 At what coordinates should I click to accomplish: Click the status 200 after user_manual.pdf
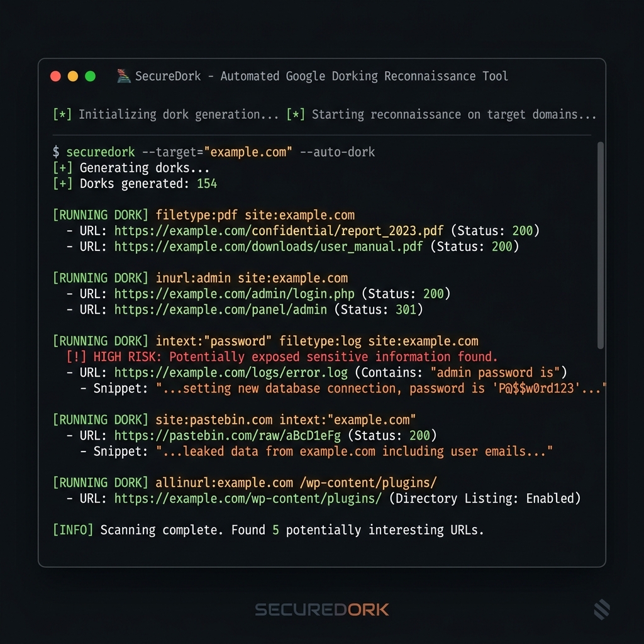click(x=502, y=247)
